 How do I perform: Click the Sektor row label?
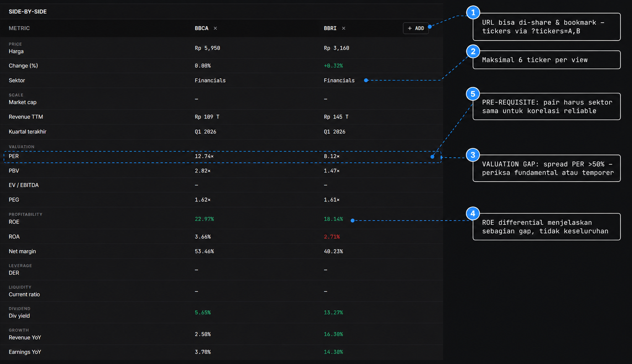(x=17, y=80)
